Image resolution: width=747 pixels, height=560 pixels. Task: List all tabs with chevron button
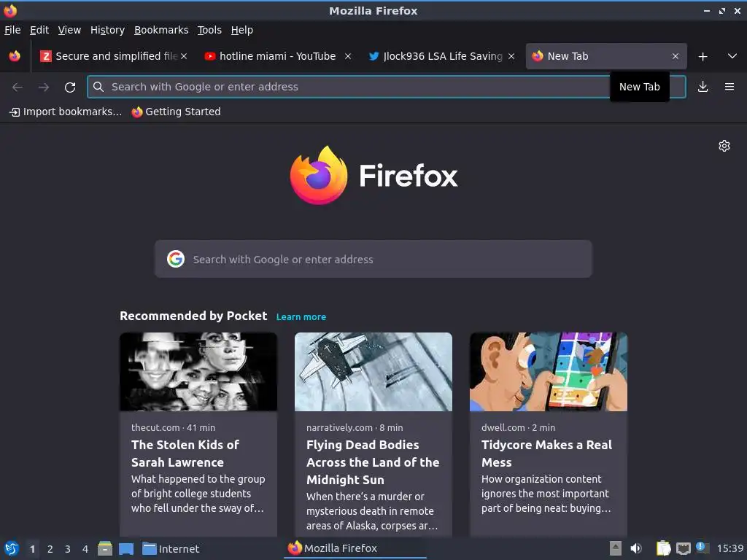coord(732,56)
